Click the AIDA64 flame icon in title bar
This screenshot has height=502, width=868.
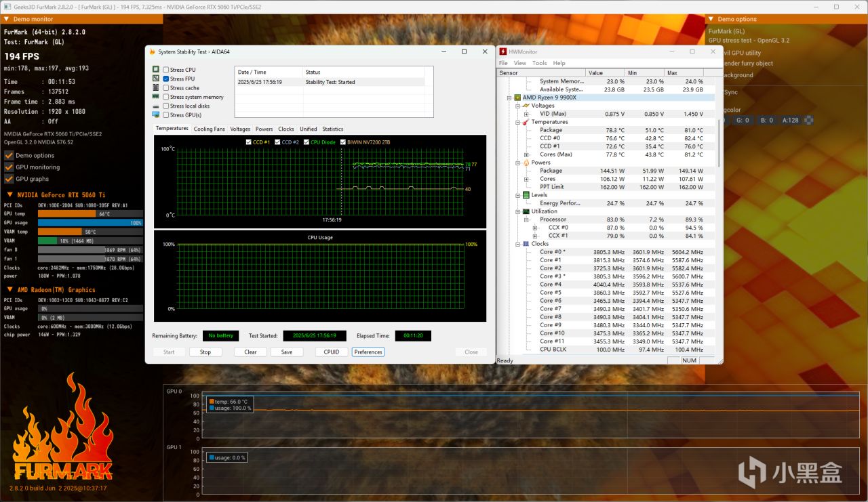click(x=152, y=51)
